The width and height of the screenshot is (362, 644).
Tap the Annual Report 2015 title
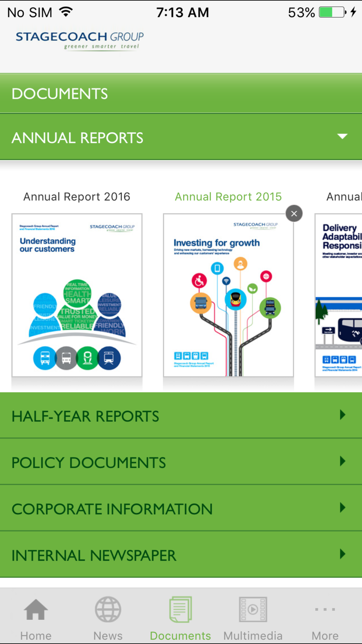[x=228, y=197]
